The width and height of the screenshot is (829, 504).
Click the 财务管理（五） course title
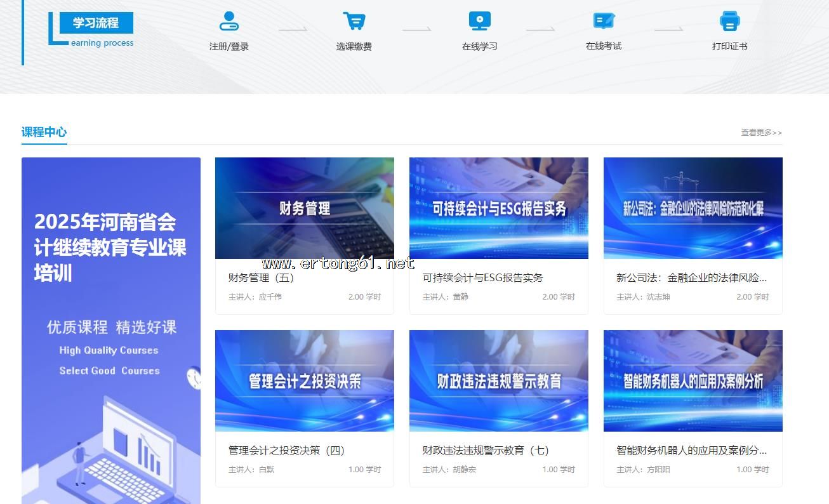(x=262, y=278)
